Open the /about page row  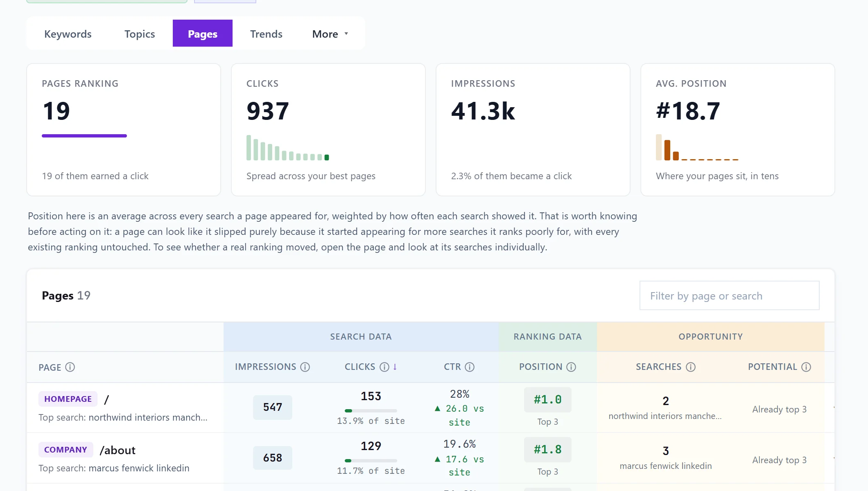tap(118, 450)
